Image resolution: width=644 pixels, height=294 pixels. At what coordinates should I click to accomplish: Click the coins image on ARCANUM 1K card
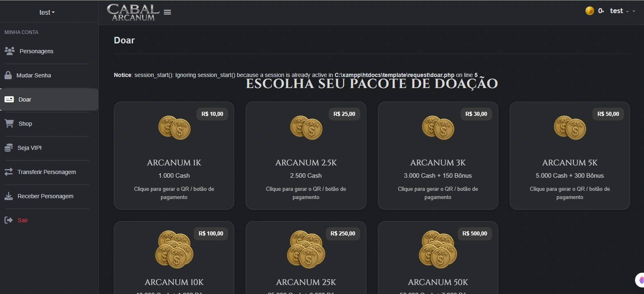click(x=174, y=127)
